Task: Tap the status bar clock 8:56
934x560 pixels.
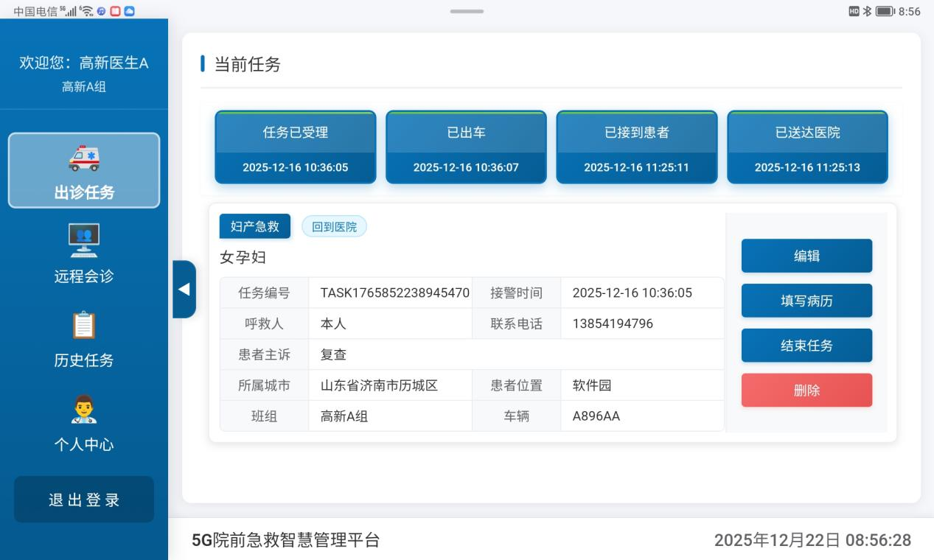Action: click(910, 11)
